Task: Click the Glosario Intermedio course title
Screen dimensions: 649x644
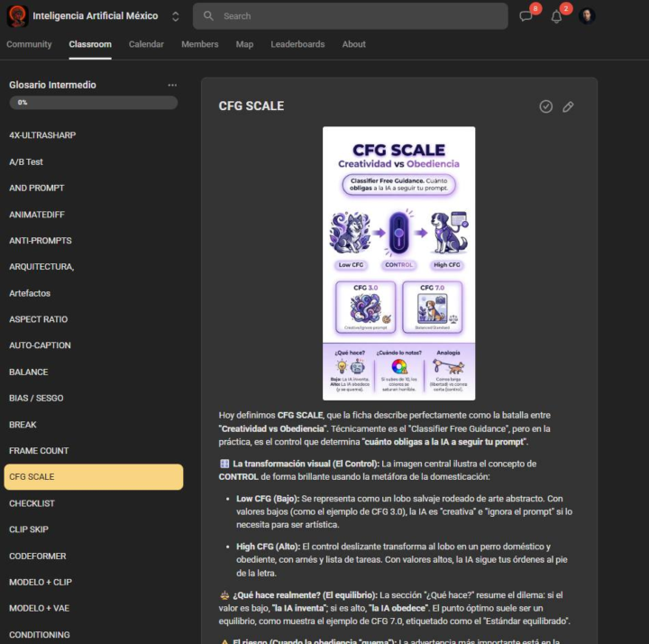Action: pos(52,85)
